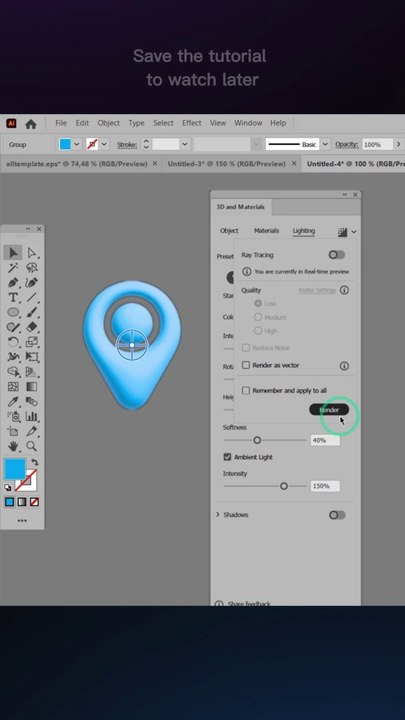Select the Line Segment tool
This screenshot has width=405, height=720.
(32, 298)
